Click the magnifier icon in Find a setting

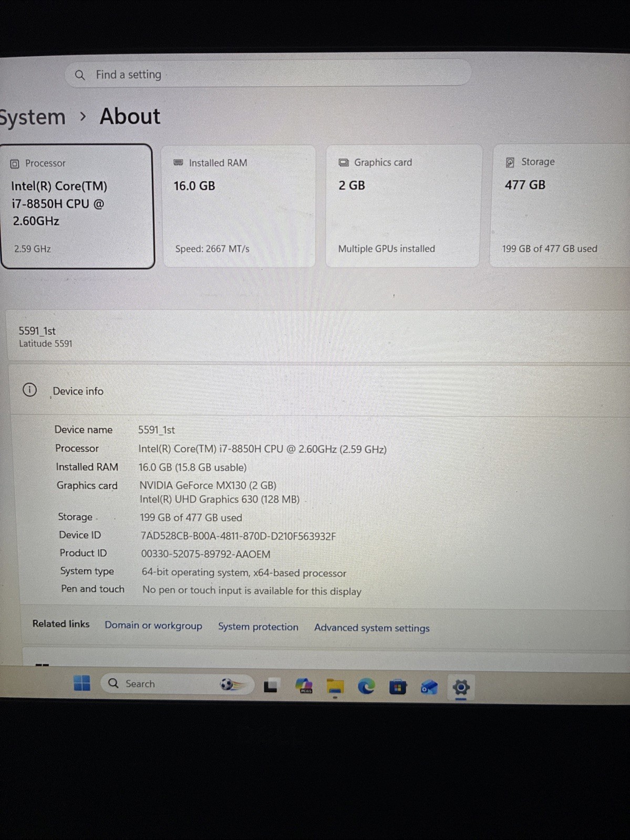pyautogui.click(x=80, y=75)
